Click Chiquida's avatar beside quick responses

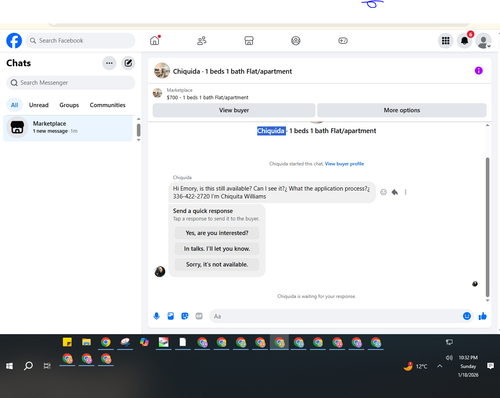click(x=160, y=271)
